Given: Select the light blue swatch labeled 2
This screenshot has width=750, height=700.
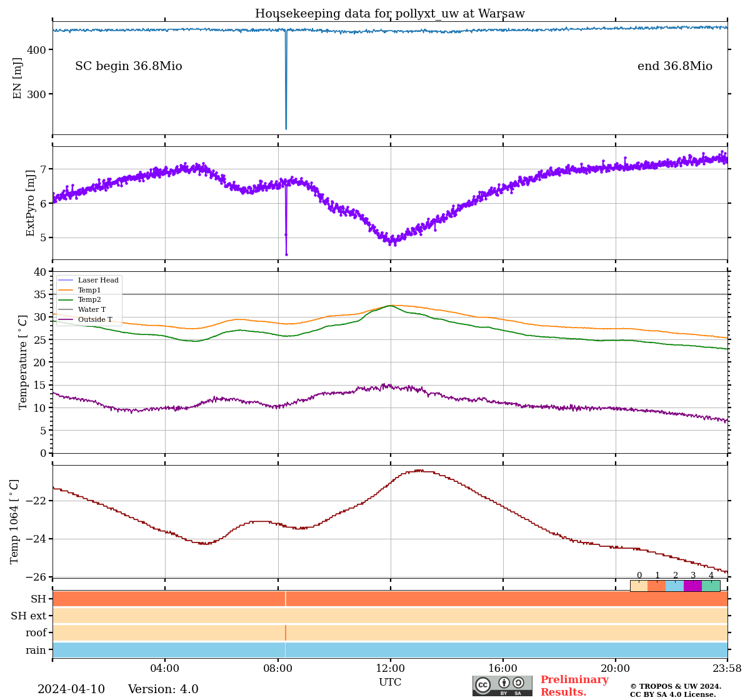Looking at the screenshot, I should [675, 586].
